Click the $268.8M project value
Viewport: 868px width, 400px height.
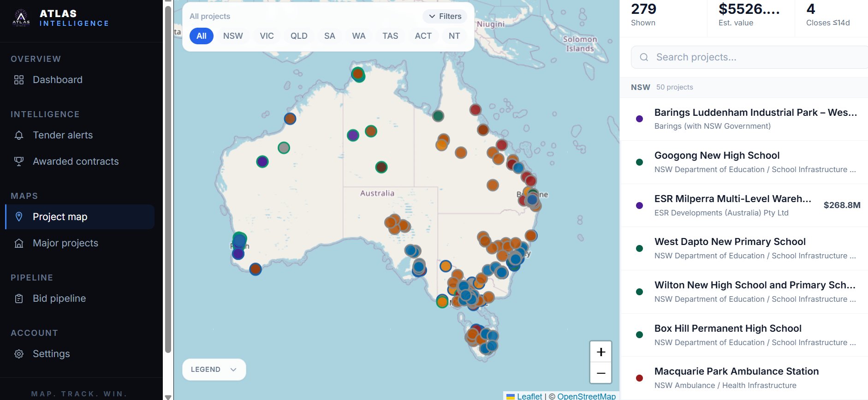point(842,205)
